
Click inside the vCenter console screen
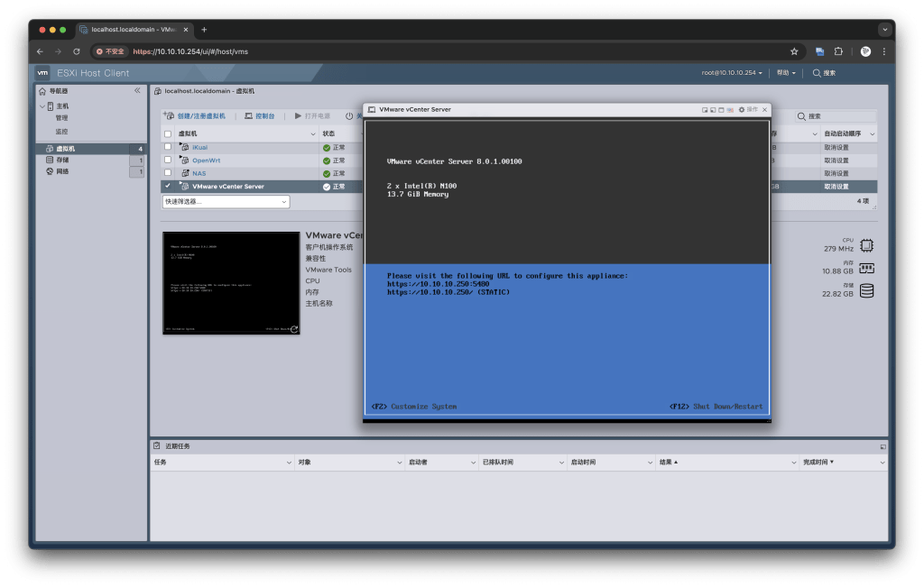pos(567,269)
